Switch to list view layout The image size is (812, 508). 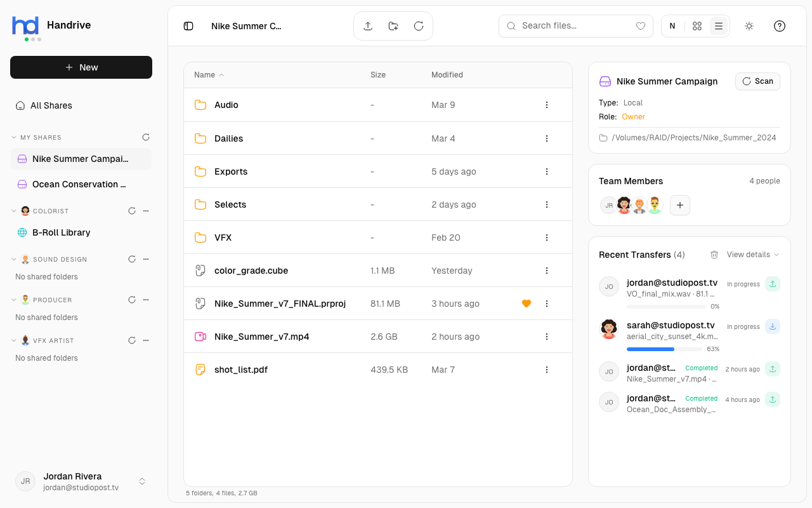click(718, 26)
